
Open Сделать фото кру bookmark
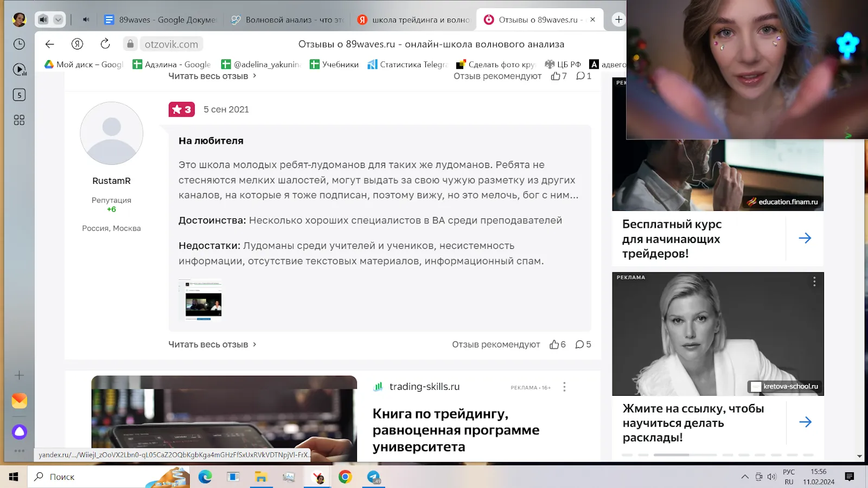pyautogui.click(x=496, y=65)
